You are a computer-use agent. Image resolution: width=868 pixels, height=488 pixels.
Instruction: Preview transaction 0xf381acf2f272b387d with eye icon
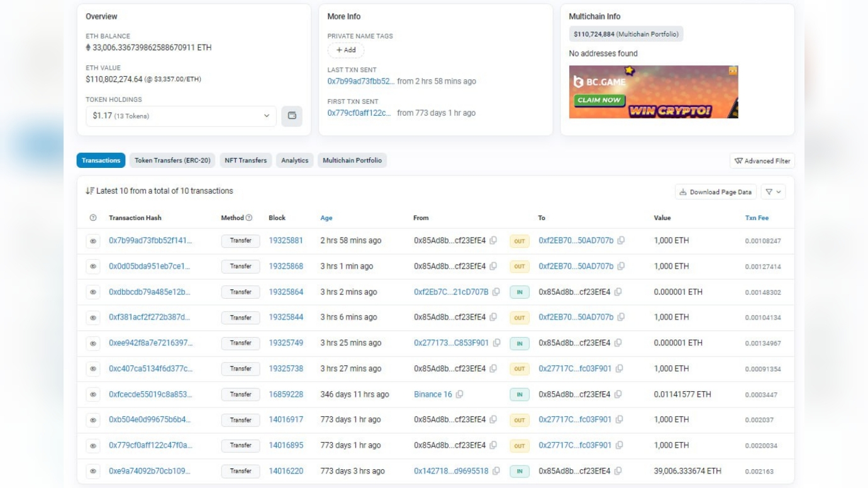(x=93, y=318)
